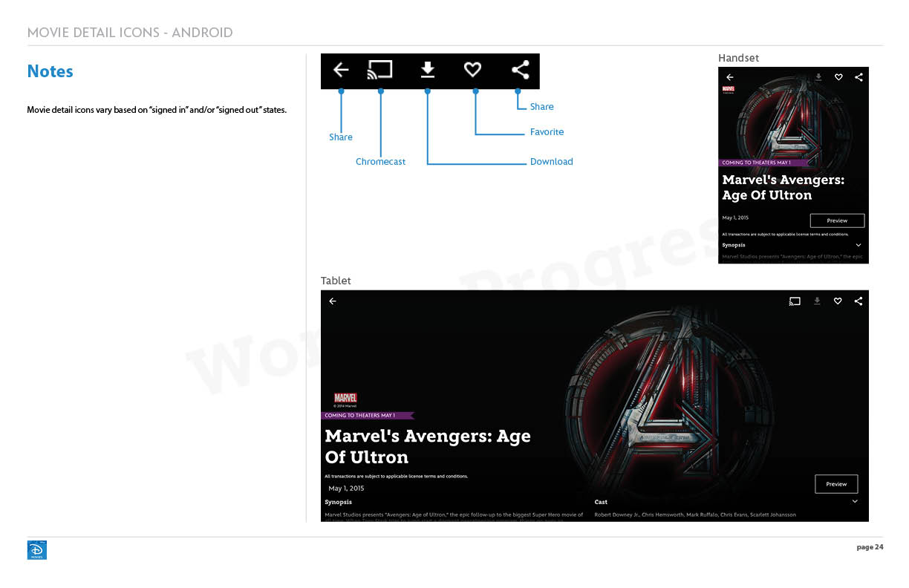Click the "page 24" footer text
This screenshot has height=588, width=909.
(870, 547)
